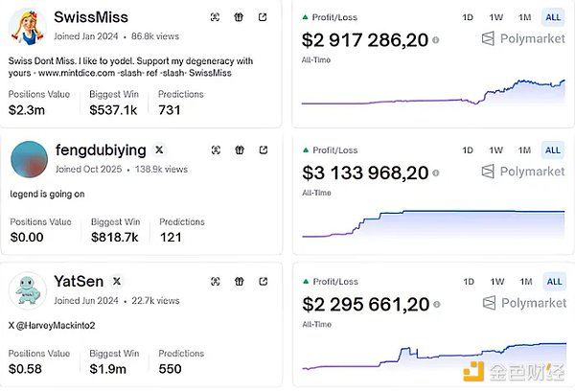575x392 pixels.
Task: Click the SwissMiss avatar picture
Action: click(29, 26)
